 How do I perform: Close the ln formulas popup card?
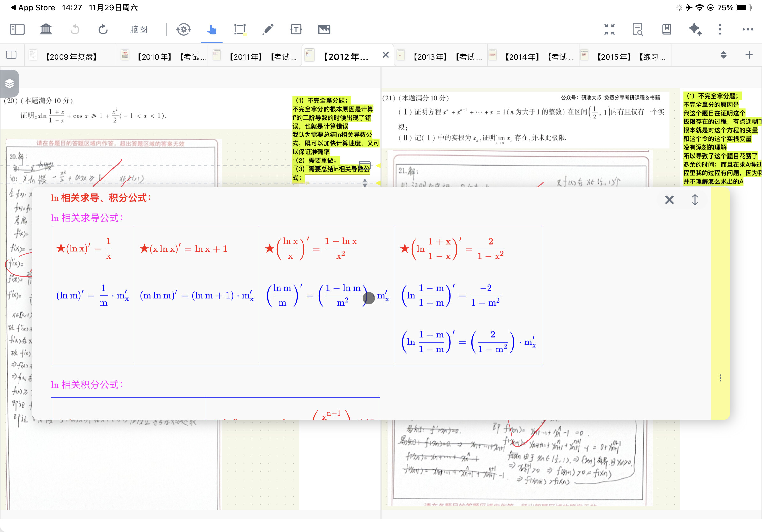point(669,200)
